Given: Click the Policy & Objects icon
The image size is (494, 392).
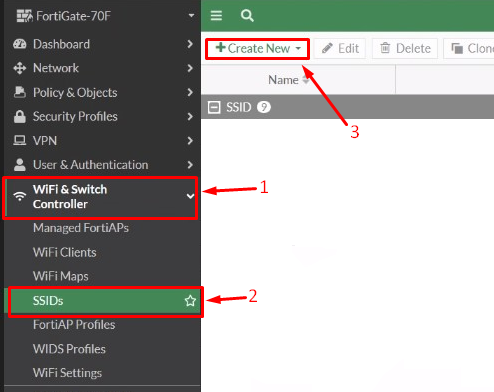Looking at the screenshot, I should (x=20, y=92).
